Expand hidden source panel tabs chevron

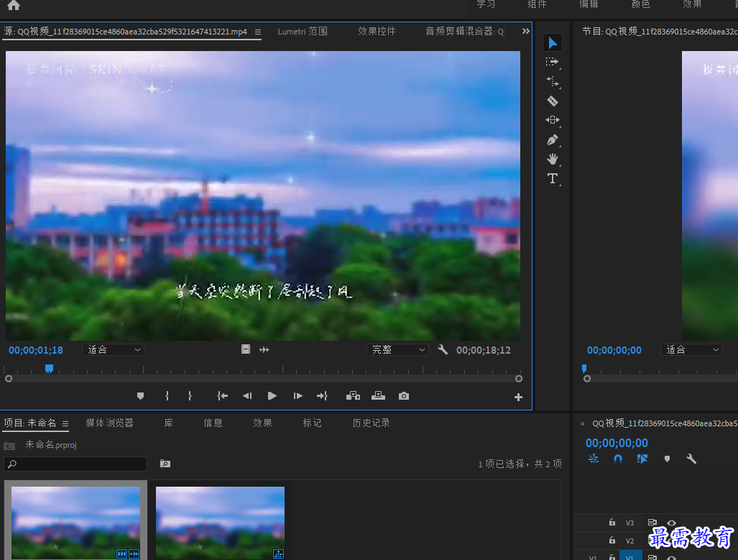tap(526, 31)
